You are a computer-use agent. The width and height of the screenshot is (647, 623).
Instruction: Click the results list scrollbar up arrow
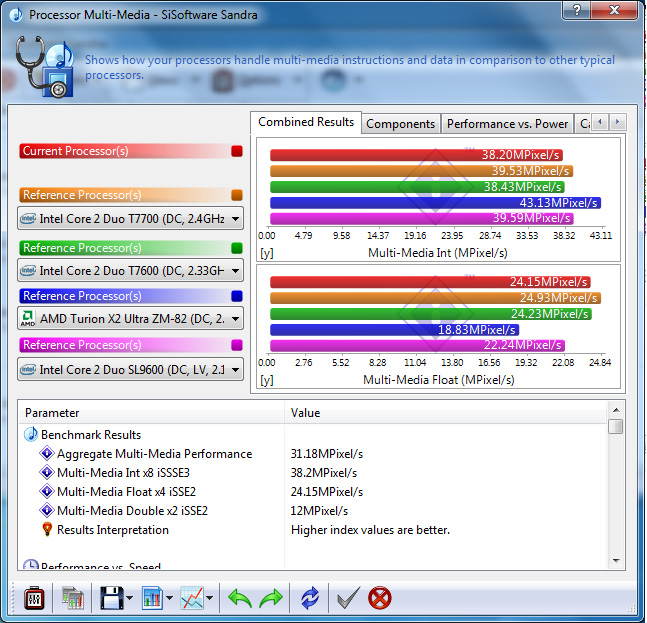[616, 410]
